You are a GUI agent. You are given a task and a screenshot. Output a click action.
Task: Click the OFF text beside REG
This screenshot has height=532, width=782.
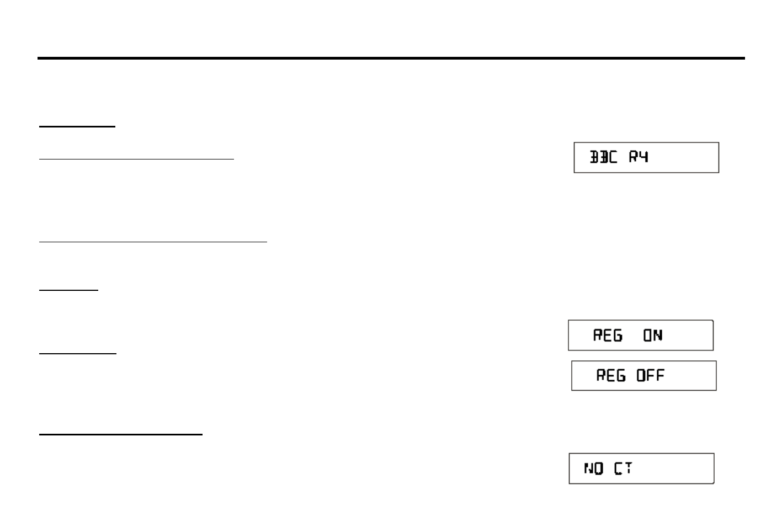(x=650, y=376)
